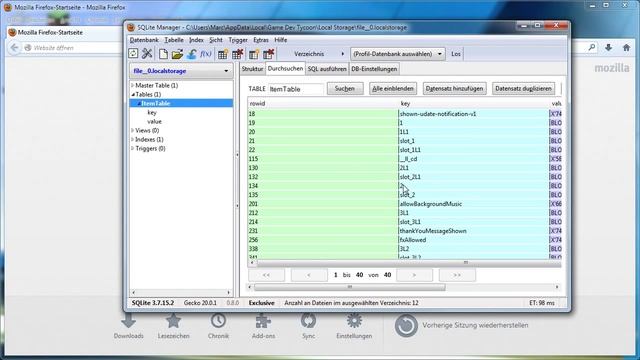Collapse the Tables (1) node

[133, 94]
